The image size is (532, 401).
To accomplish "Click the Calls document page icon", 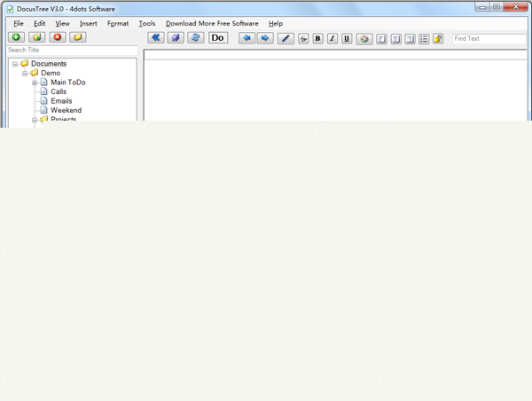I will pyautogui.click(x=43, y=91).
